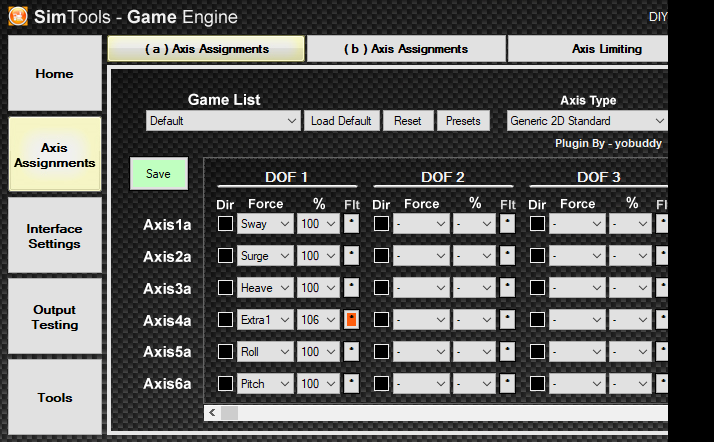Viewport: 714px width, 442px height.
Task: Click the Flt filter button for Axis4a DOF 2
Action: coord(507,320)
